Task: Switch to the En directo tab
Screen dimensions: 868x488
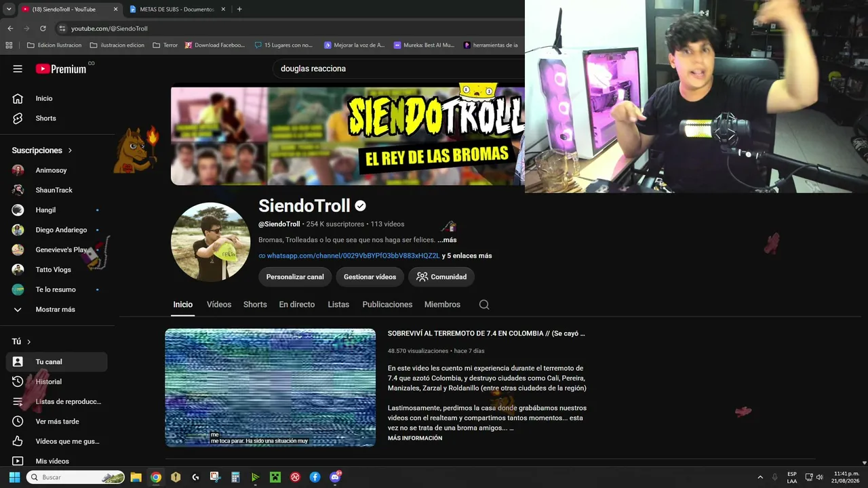Action: click(x=297, y=304)
